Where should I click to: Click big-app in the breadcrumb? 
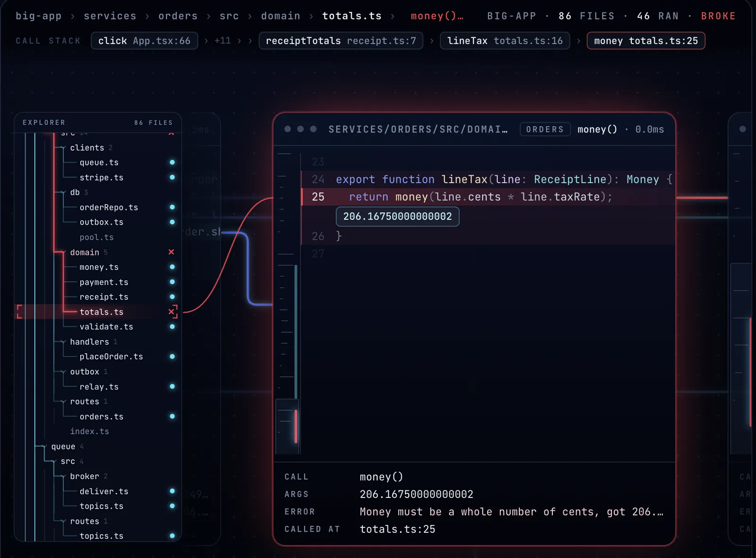(39, 16)
